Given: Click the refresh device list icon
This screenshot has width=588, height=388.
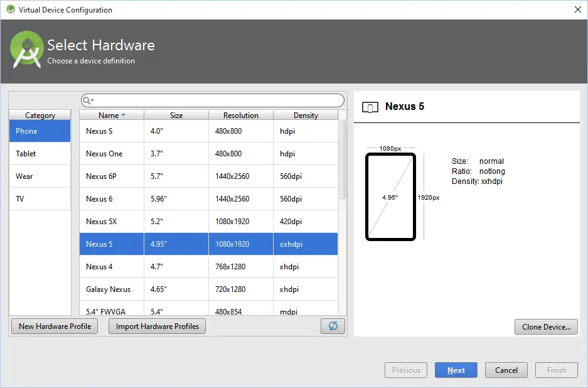Looking at the screenshot, I should tap(333, 326).
